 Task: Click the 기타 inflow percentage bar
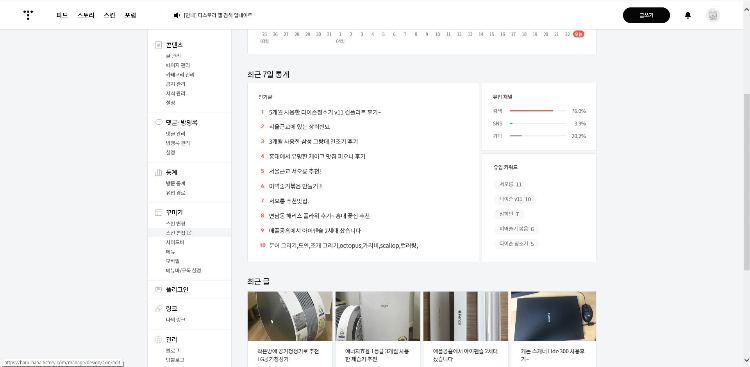point(538,136)
